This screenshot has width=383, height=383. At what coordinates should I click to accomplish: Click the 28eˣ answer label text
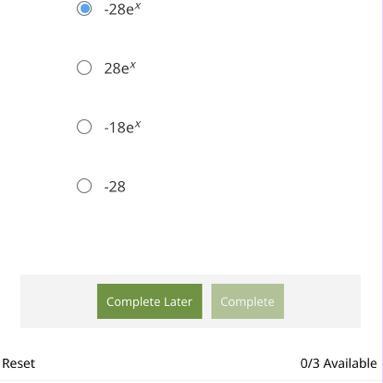pos(120,68)
